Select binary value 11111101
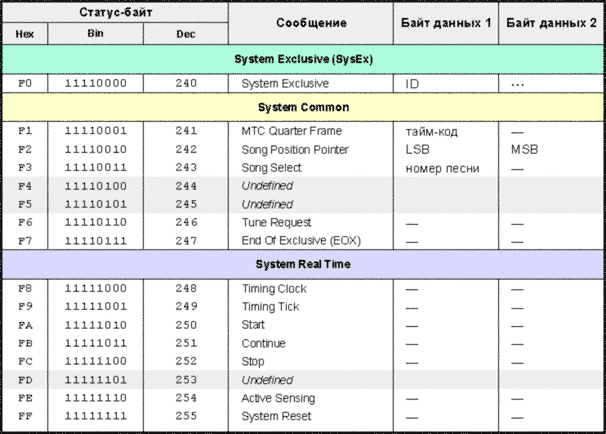 pyautogui.click(x=95, y=380)
